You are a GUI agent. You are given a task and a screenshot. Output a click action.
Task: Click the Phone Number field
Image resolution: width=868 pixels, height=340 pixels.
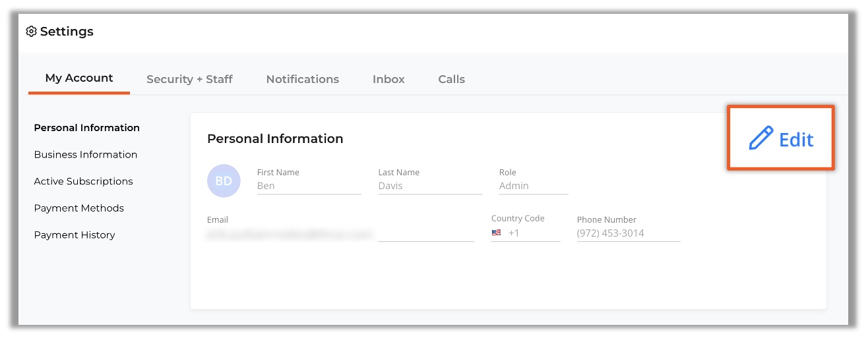pos(629,233)
